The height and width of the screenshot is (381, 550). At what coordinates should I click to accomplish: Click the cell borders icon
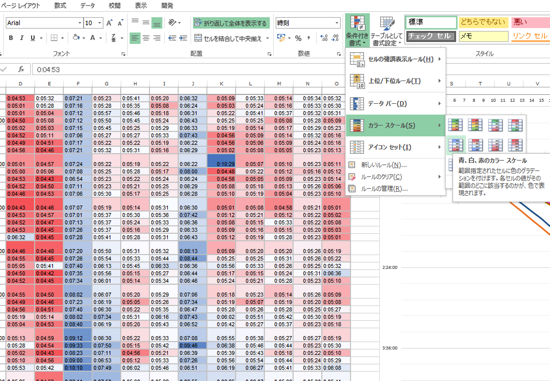pos(54,38)
